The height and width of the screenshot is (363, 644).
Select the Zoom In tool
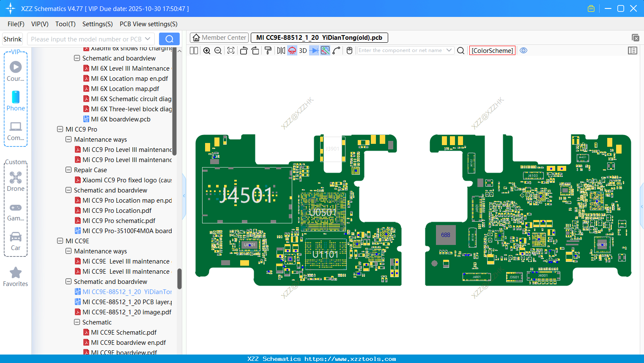pos(207,50)
